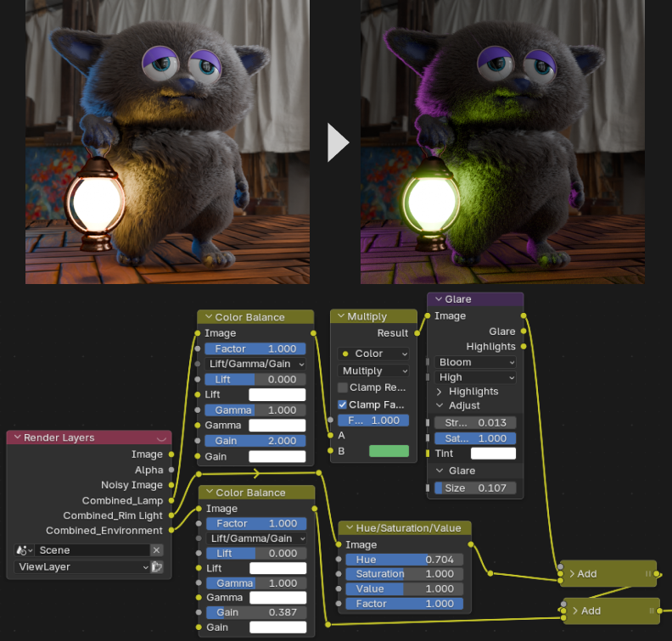Clear the Scene field with the X icon
Screen dimensions: 672x641
click(156, 550)
